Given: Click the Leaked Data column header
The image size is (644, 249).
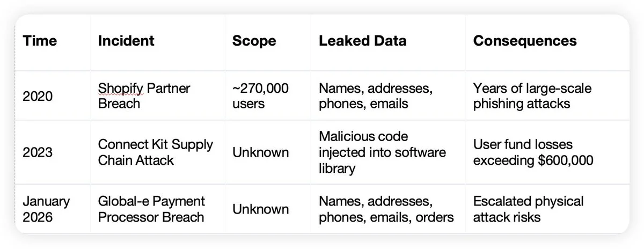Looking at the screenshot, I should point(362,41).
